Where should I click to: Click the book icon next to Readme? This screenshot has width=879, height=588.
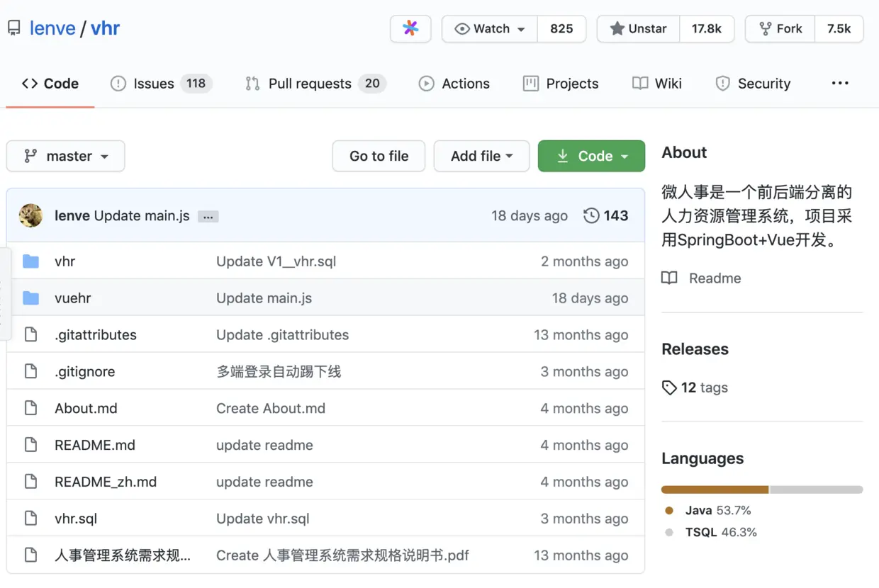click(x=669, y=278)
